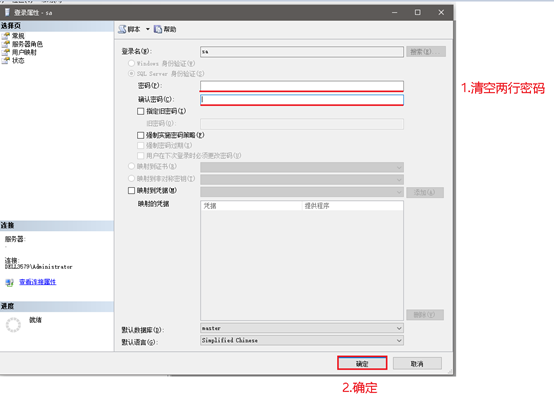Click the 凭据 column header
This screenshot has height=396, width=554.
[x=252, y=206]
